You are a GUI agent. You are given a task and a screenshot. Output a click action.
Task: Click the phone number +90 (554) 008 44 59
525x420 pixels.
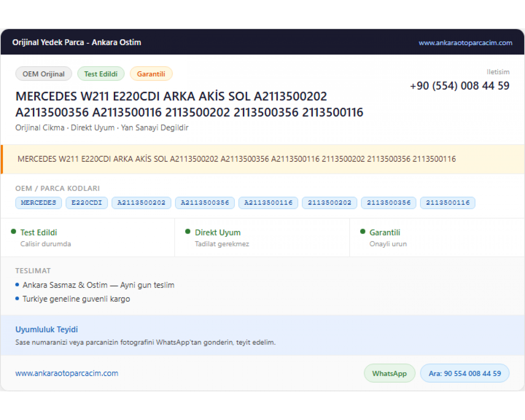pos(460,86)
